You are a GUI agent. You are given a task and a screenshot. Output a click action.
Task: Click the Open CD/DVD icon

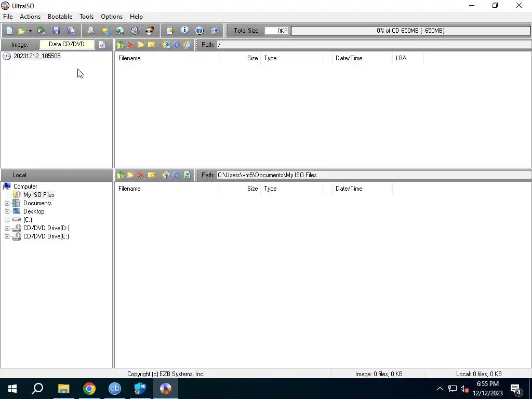(42, 31)
